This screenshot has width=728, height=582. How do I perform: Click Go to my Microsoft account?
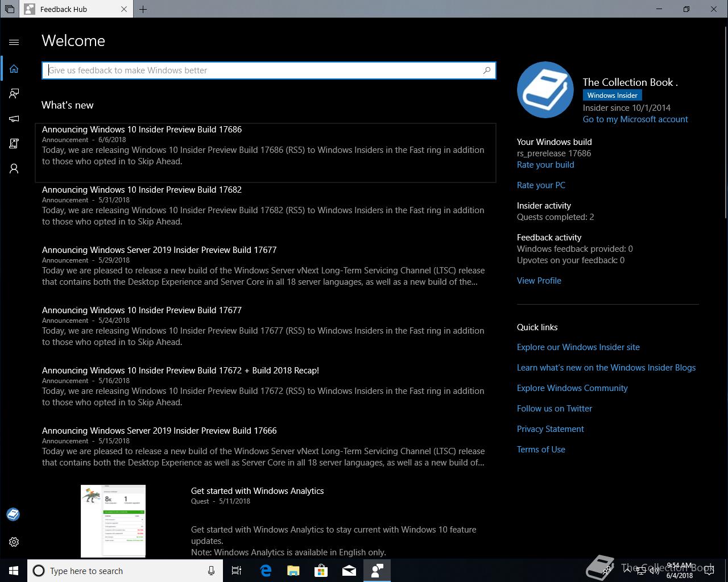pos(635,119)
